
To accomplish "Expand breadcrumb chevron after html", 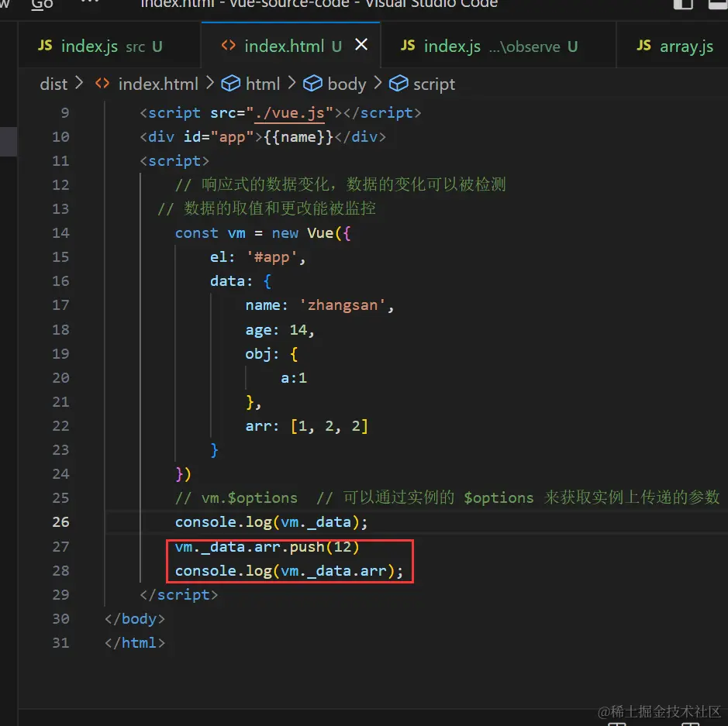I will [x=292, y=83].
